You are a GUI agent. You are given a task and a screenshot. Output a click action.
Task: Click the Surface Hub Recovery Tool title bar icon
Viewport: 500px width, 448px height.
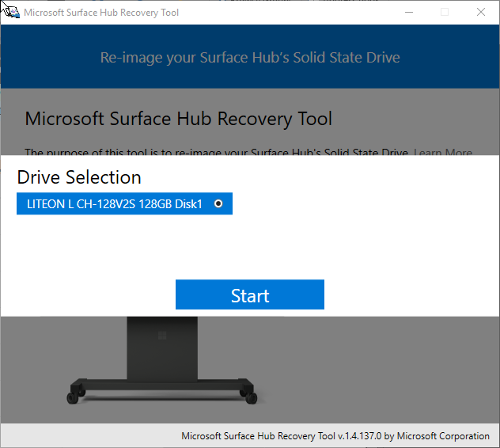click(x=12, y=13)
